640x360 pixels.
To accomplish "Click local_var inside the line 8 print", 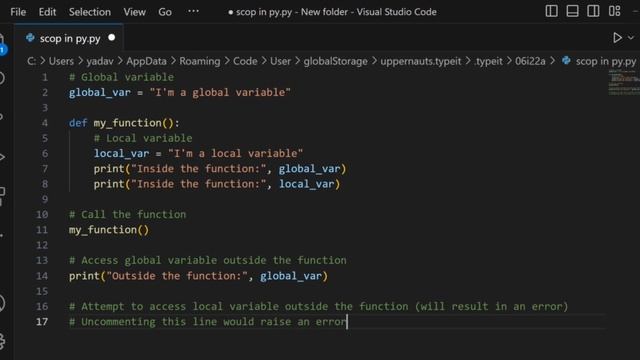I will coord(307,184).
